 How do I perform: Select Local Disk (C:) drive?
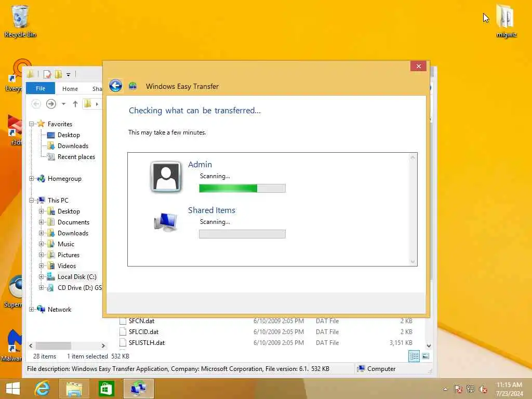77,276
